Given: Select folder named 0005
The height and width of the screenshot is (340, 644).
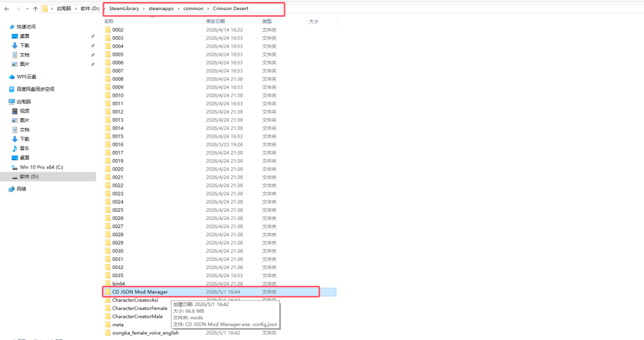Looking at the screenshot, I should coord(118,55).
